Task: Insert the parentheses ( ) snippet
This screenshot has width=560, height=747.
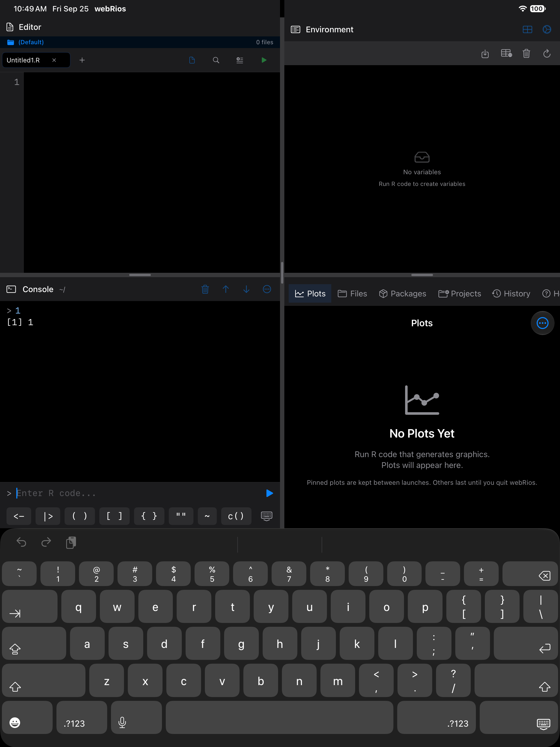Action: (x=80, y=516)
